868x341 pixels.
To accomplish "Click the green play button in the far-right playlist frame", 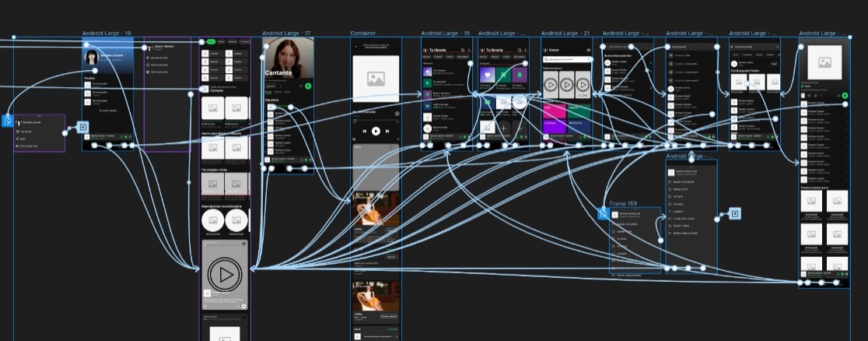I will click(845, 96).
